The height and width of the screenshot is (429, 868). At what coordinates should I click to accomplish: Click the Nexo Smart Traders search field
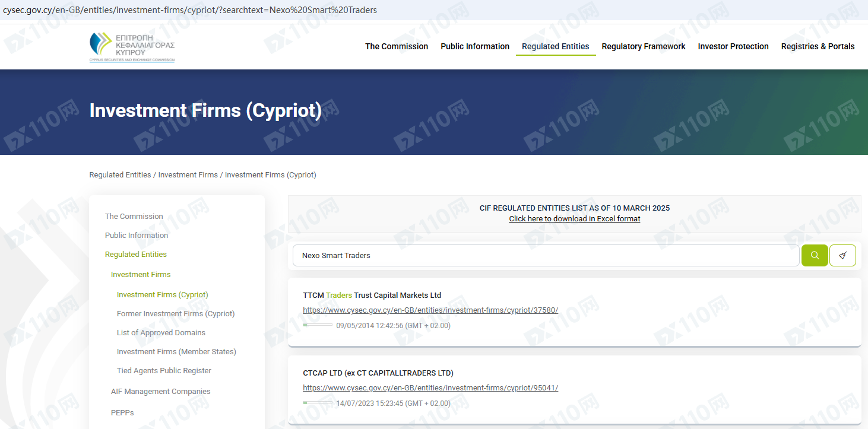click(545, 255)
